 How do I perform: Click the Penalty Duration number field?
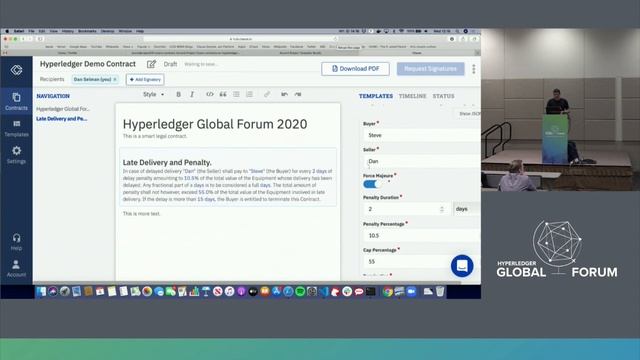click(x=406, y=209)
